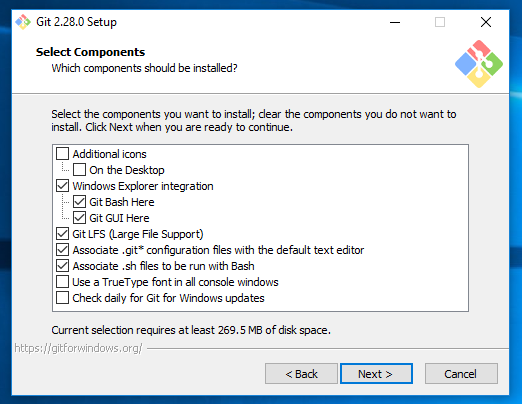Screen dimensions: 522x404
Task: Close the Git Setup window
Action: (x=486, y=22)
